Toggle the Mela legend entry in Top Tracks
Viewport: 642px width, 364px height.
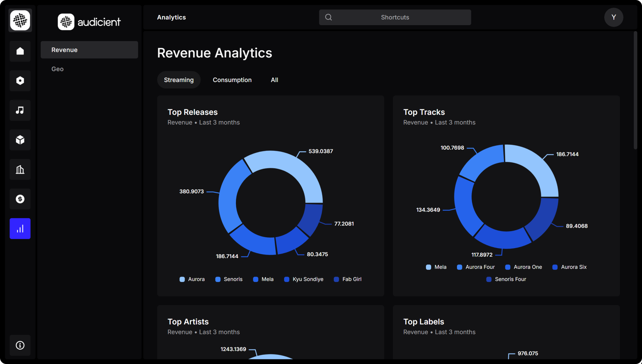coord(436,267)
